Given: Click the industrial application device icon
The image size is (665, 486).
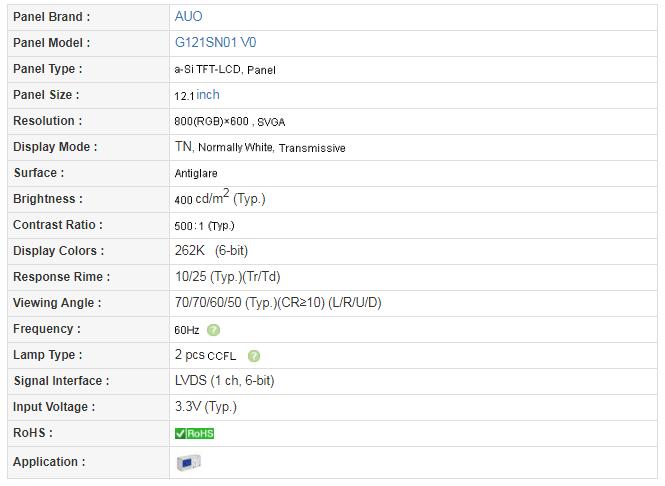Looking at the screenshot, I should click(x=188, y=462).
